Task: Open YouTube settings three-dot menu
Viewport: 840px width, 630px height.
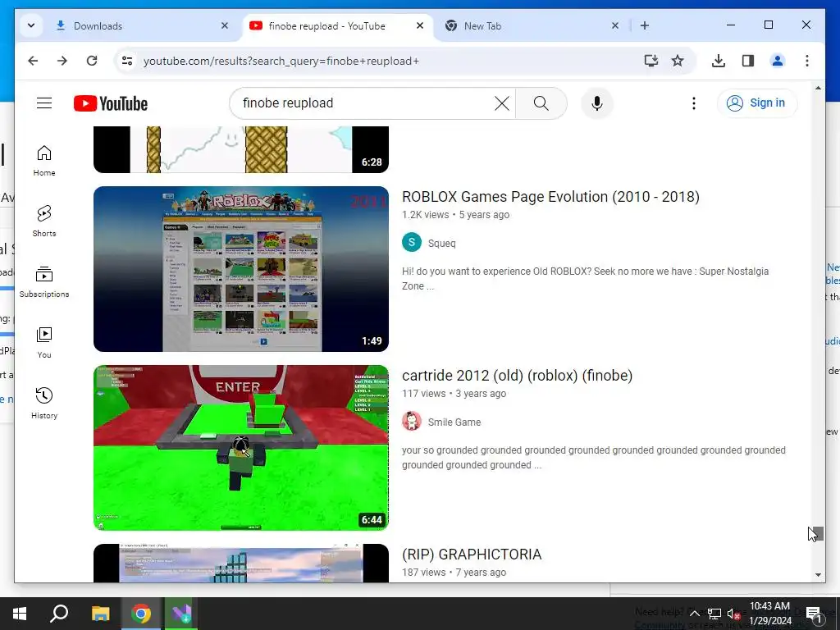Action: click(694, 103)
